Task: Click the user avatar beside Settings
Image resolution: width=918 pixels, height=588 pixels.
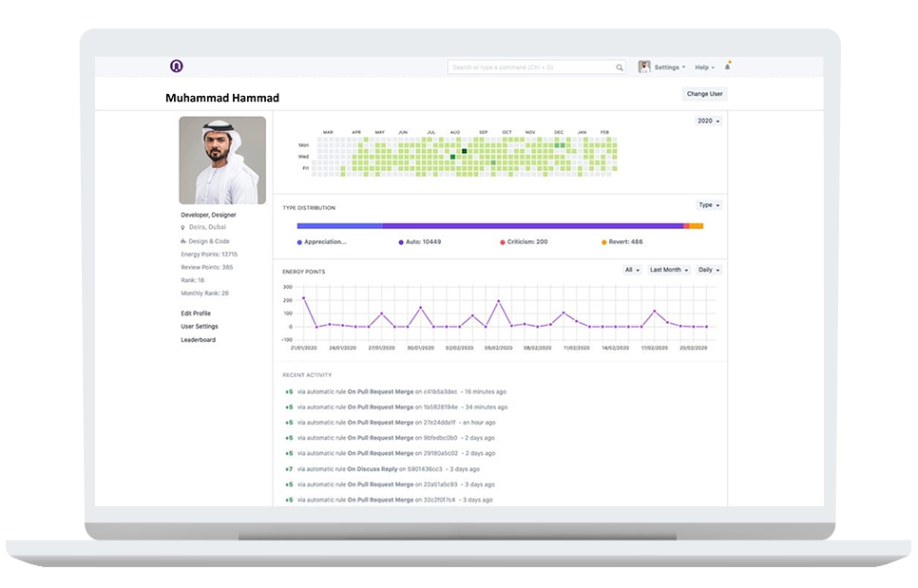Action: pos(644,66)
